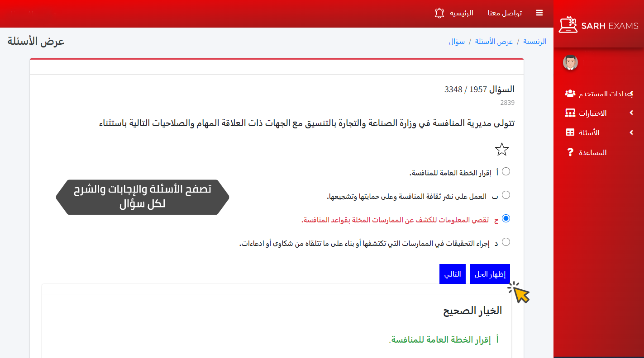The height and width of the screenshot is (358, 644).
Task: Click the help question mark icon
Action: pyautogui.click(x=570, y=152)
